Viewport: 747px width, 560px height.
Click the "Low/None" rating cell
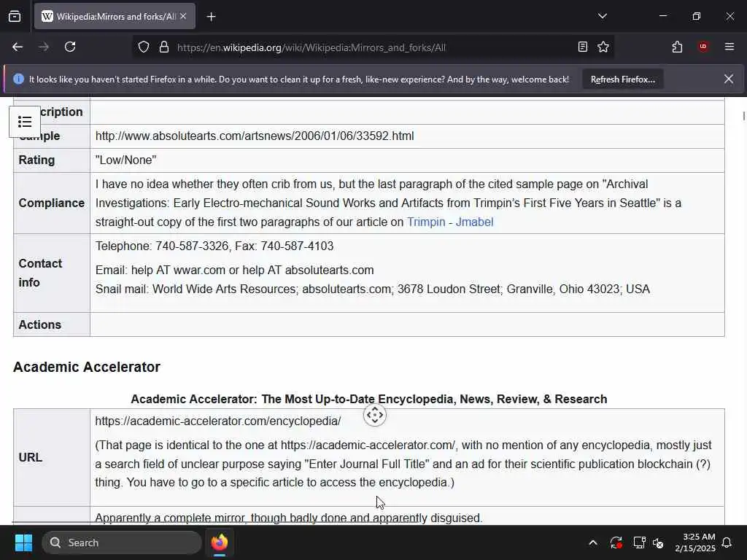[x=407, y=160]
